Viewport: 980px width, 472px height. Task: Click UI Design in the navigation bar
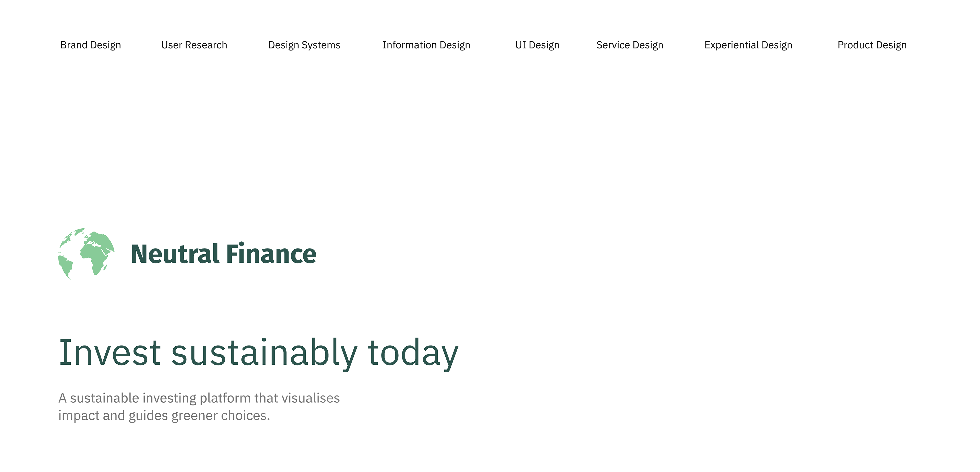(x=537, y=45)
